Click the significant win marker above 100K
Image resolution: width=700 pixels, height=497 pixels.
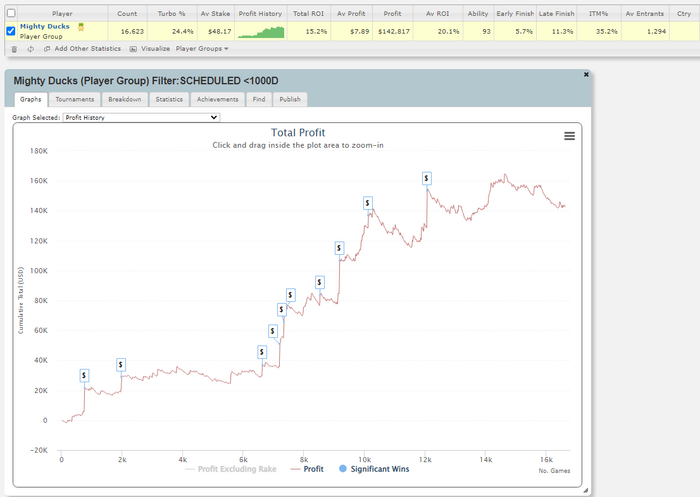(x=339, y=248)
